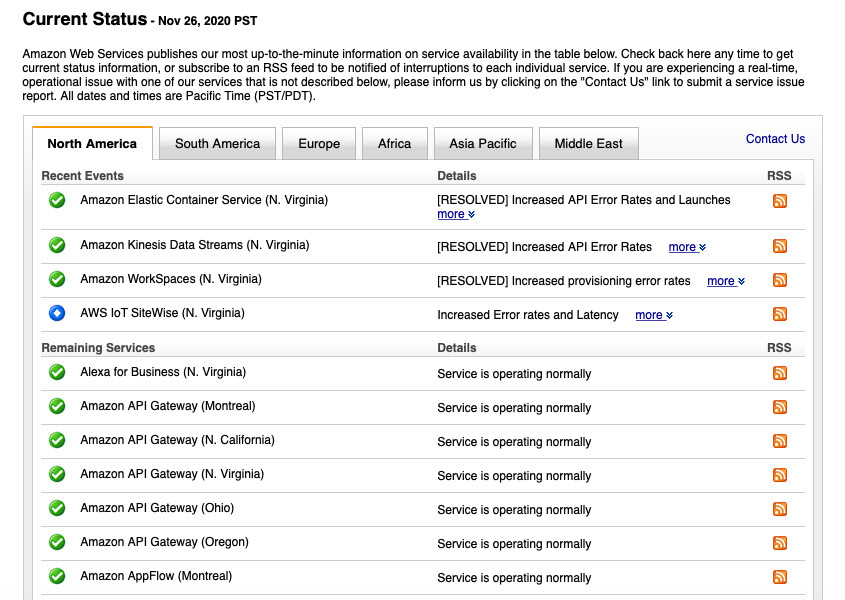Viewport: 845px width, 600px height.
Task: Click Amazon WorkSpaces (N. Virginia) text
Action: click(171, 279)
